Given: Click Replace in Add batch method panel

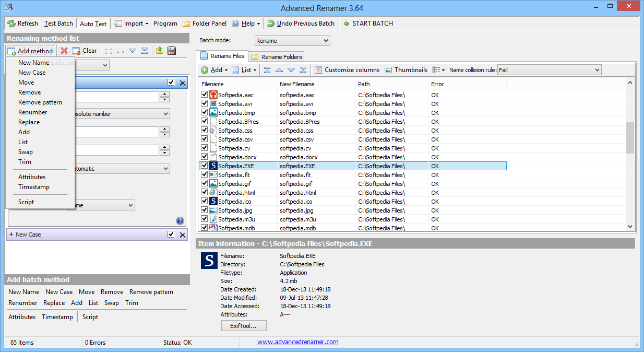Looking at the screenshot, I should (x=54, y=303).
